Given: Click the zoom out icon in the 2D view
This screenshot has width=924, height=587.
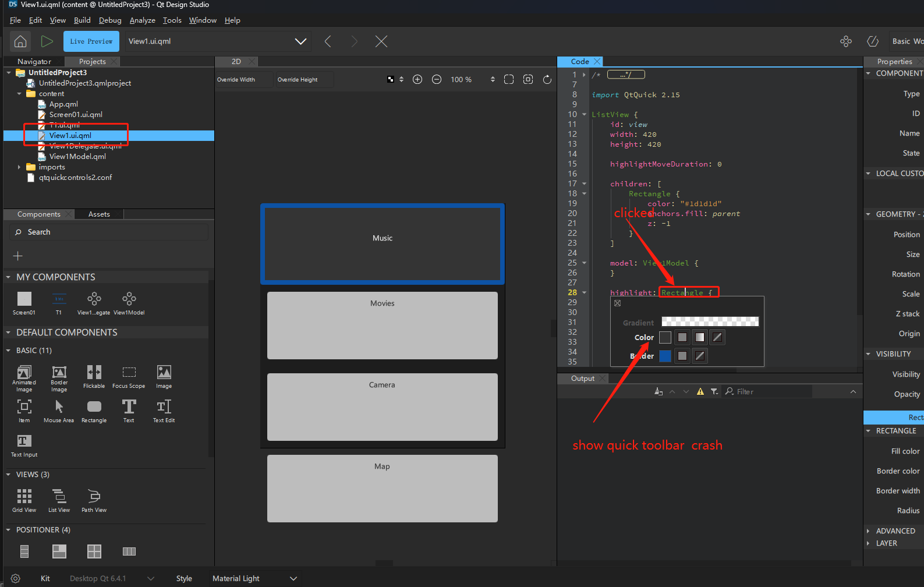Looking at the screenshot, I should 437,79.
